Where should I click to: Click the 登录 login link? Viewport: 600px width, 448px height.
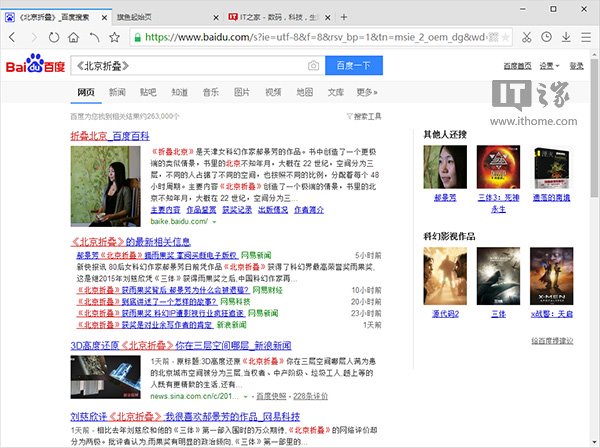tap(576, 66)
